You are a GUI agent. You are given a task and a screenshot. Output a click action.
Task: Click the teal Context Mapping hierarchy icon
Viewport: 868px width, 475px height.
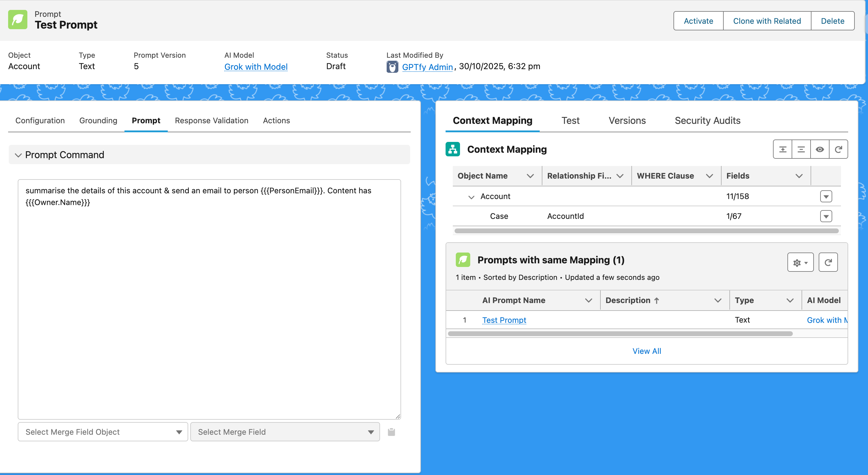pyautogui.click(x=452, y=149)
